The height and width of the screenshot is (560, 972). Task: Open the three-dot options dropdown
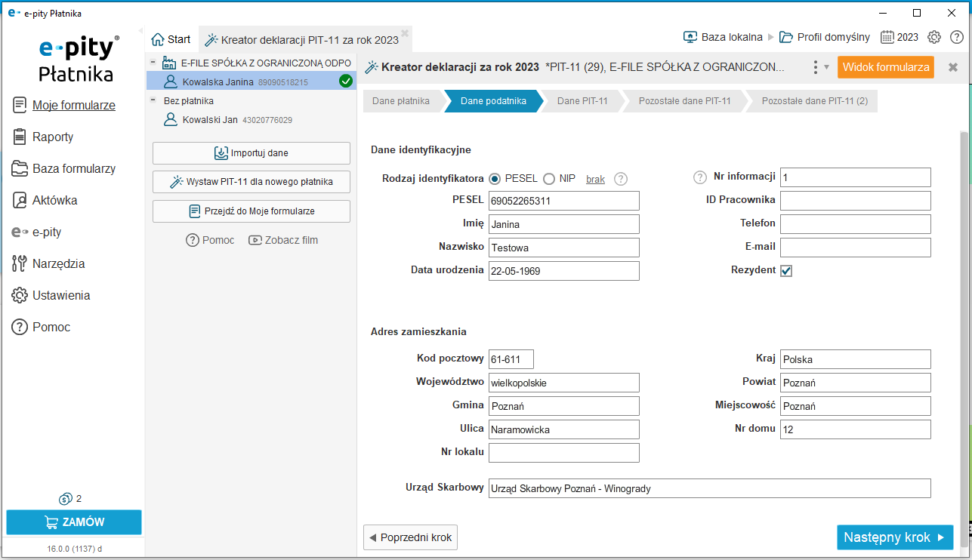click(820, 67)
